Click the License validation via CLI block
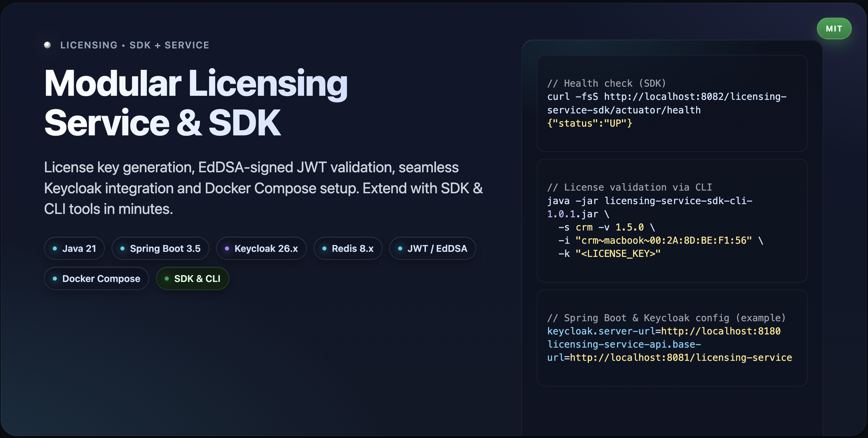The image size is (868, 438). pos(672,220)
